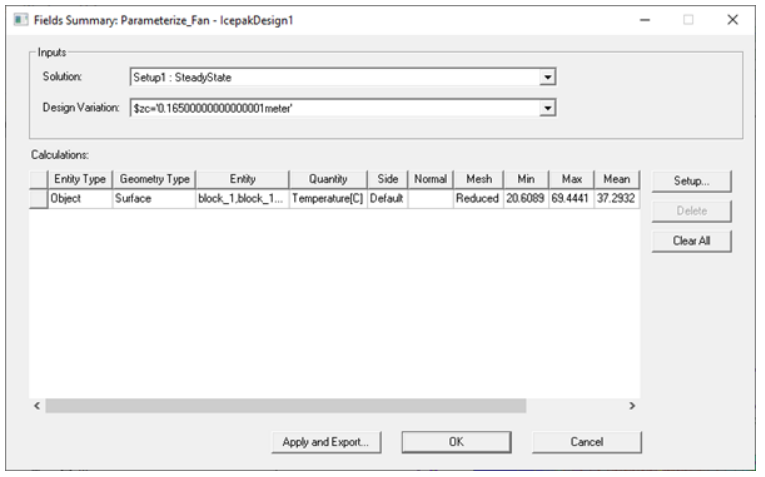
Task: Select the row header of Object row
Action: [x=38, y=199]
